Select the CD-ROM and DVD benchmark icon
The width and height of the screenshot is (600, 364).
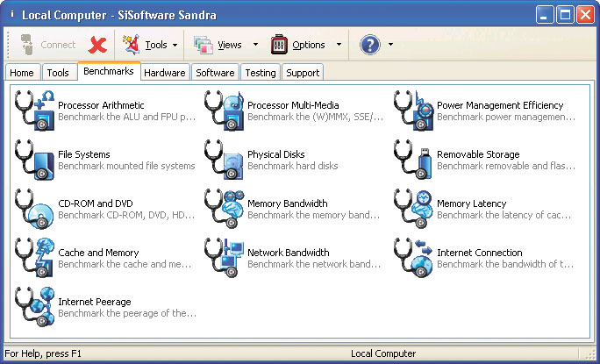[34, 209]
